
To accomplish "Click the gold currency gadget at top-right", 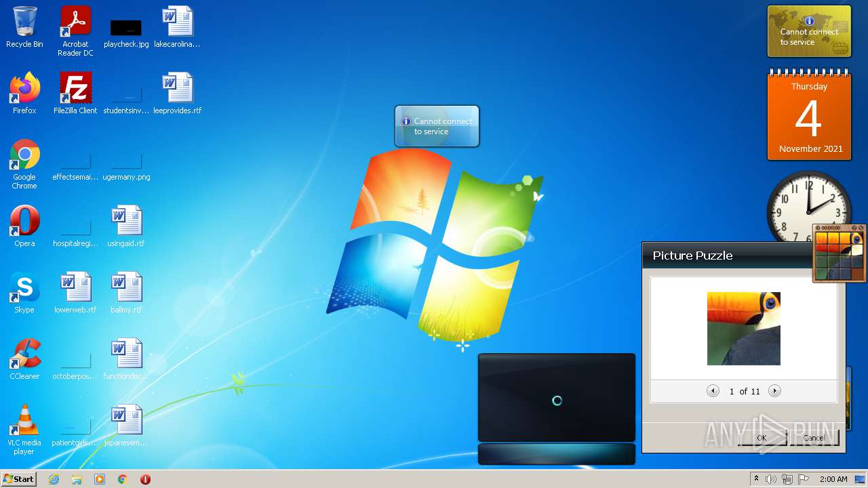I will (809, 31).
